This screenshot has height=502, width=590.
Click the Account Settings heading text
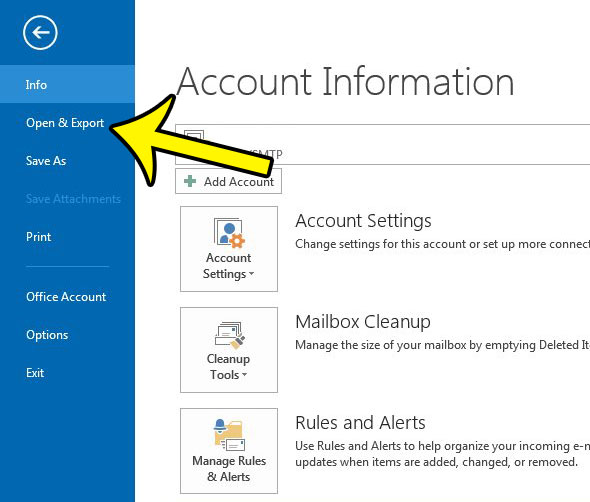(x=363, y=221)
